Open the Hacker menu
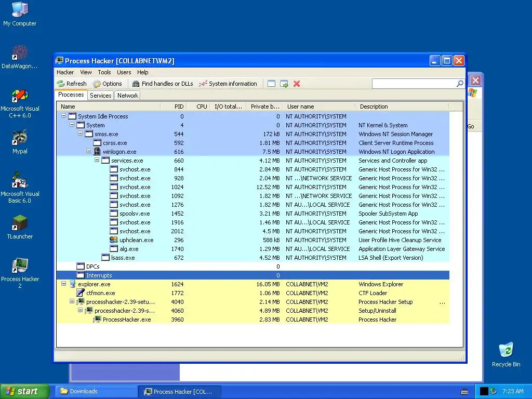This screenshot has width=532, height=399. 65,72
